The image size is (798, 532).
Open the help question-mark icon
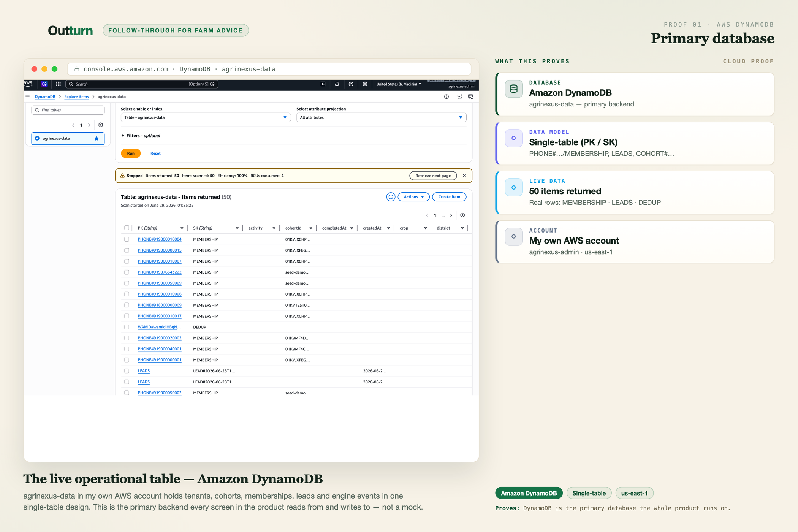click(x=351, y=84)
